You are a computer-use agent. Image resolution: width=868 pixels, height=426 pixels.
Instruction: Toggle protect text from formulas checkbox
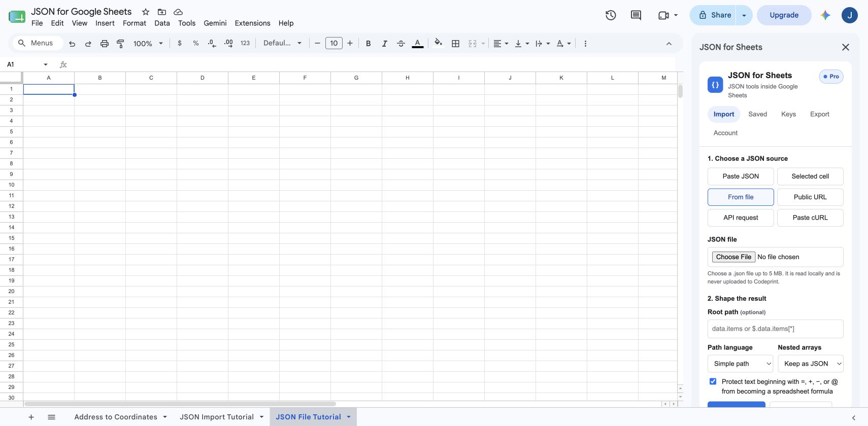click(x=713, y=381)
